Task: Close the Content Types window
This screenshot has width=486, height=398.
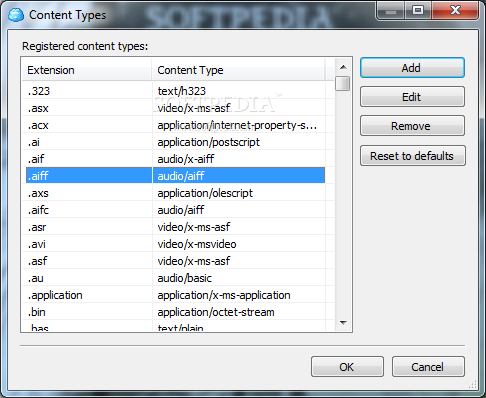Action: [455, 11]
